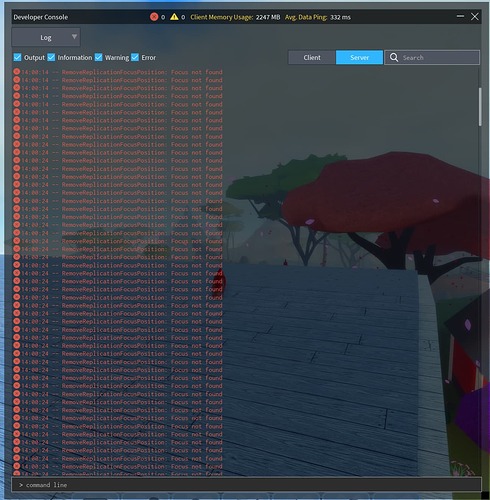Image resolution: width=490 pixels, height=500 pixels.
Task: Toggle the Output checkbox
Action: [17, 57]
